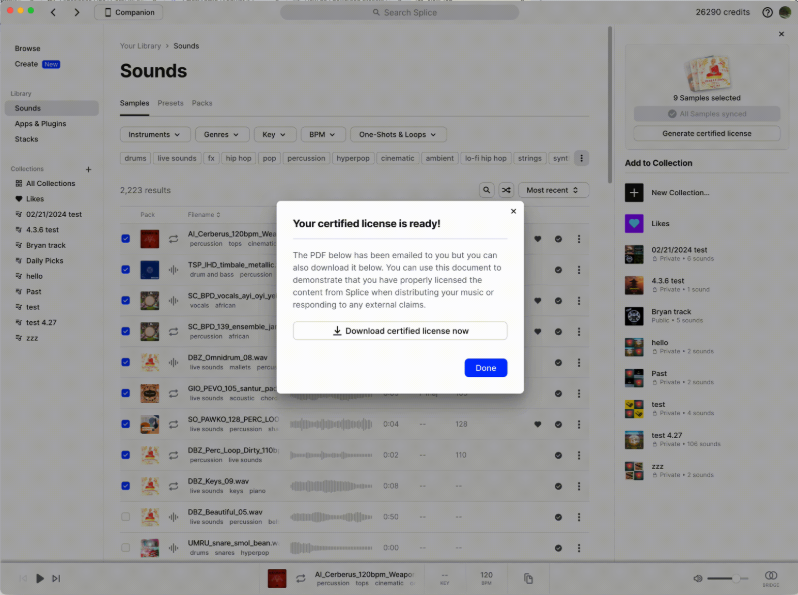Click the DBZ_Beautiful_05.wav pack thumbnail
Screen dimensions: 798x595
coord(150,517)
